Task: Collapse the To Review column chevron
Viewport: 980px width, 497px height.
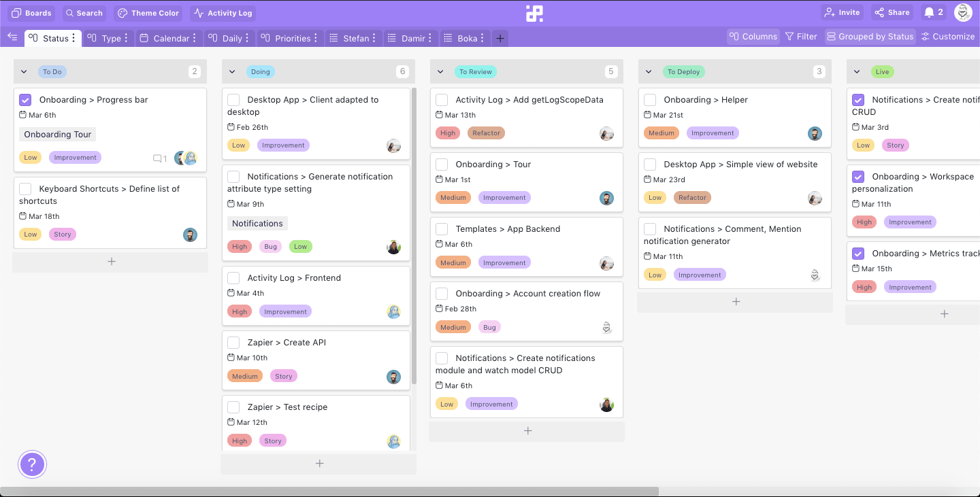Action: [x=440, y=71]
